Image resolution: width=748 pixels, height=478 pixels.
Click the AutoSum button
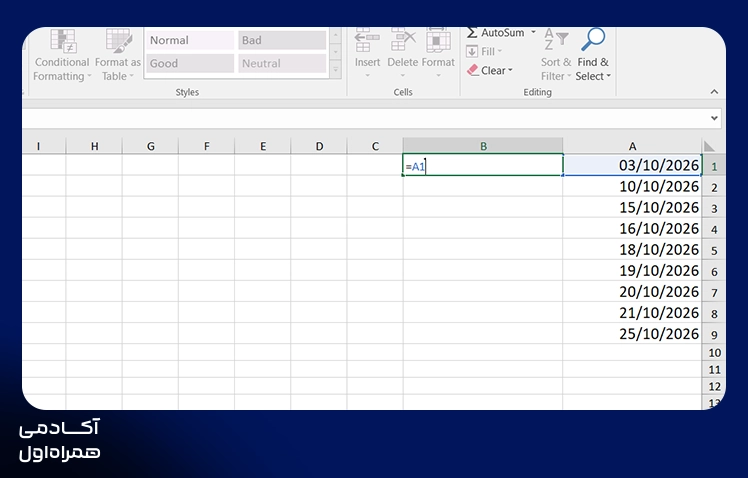(495, 33)
